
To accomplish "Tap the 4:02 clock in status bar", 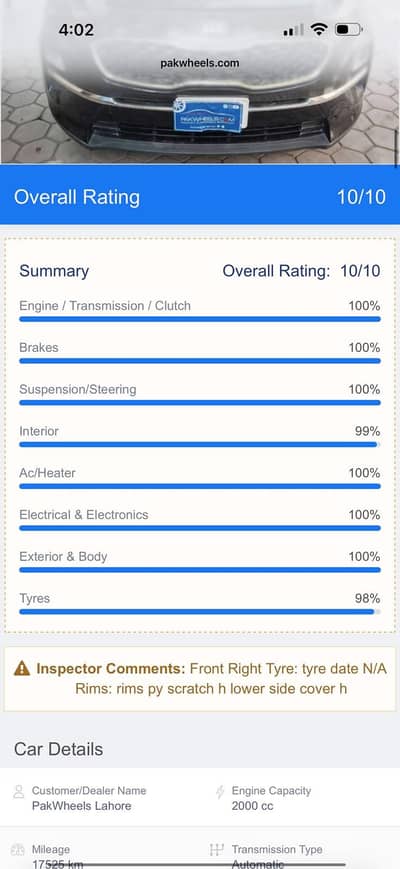I will click(x=76, y=29).
